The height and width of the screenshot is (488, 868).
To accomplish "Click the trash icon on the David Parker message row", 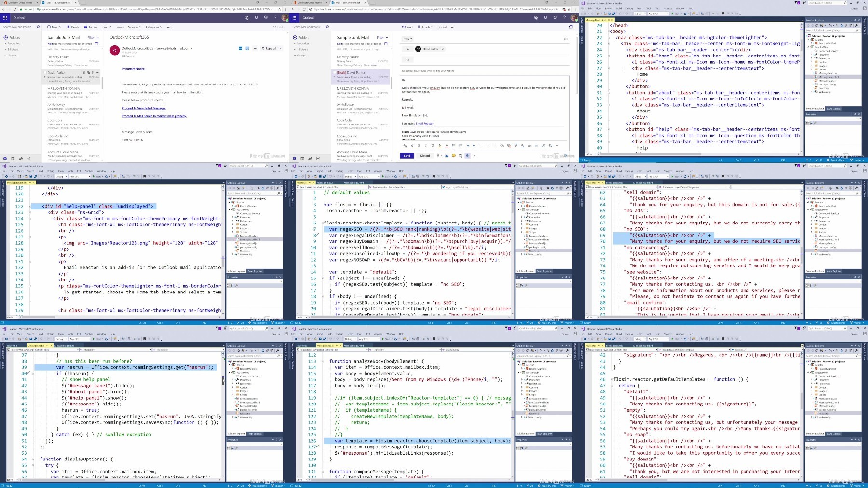I will pos(84,72).
